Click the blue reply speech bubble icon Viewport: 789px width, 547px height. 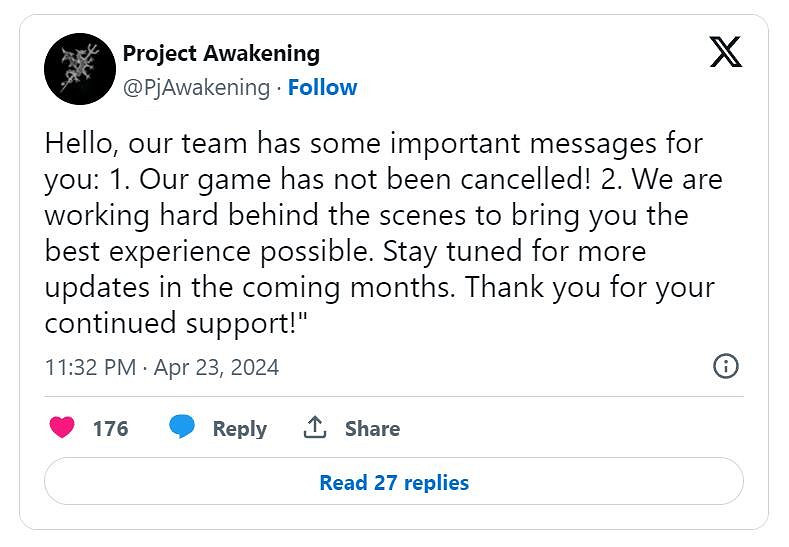pos(181,428)
